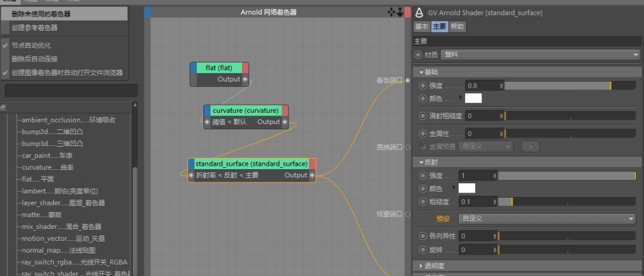Viewport: 644px width, 276px height.
Task: Switch to the 主要 tab
Action: 439,27
